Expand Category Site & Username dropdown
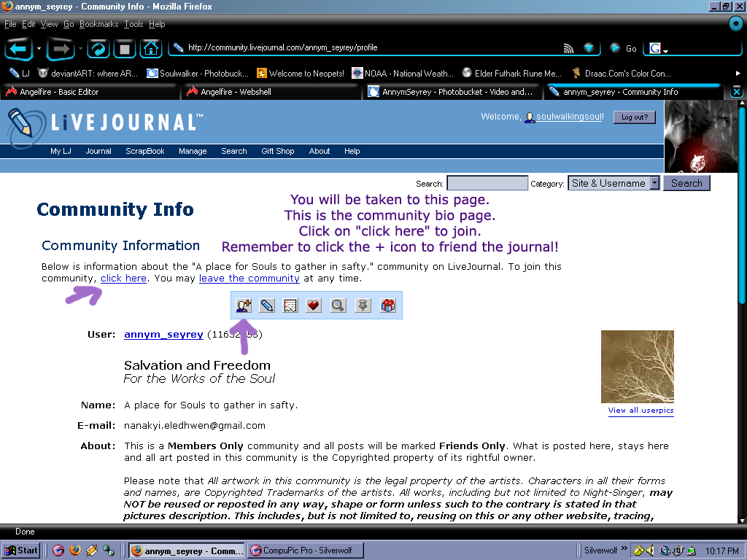The width and height of the screenshot is (747, 560). click(x=655, y=183)
